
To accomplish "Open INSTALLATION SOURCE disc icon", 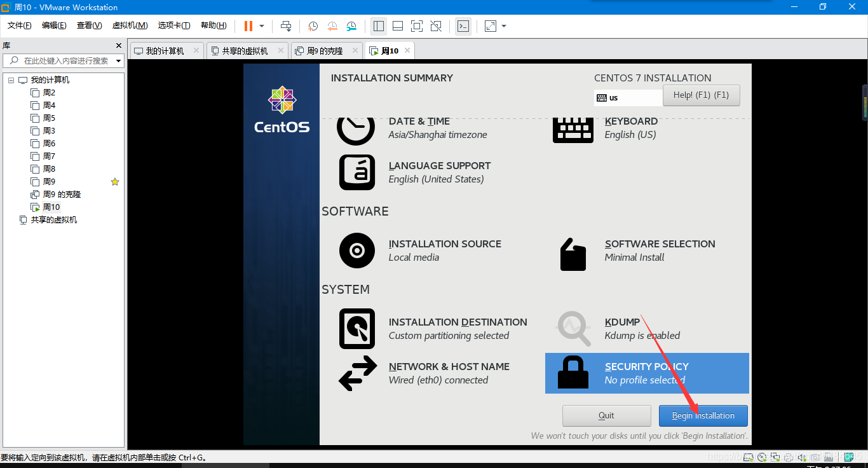I will tap(357, 251).
